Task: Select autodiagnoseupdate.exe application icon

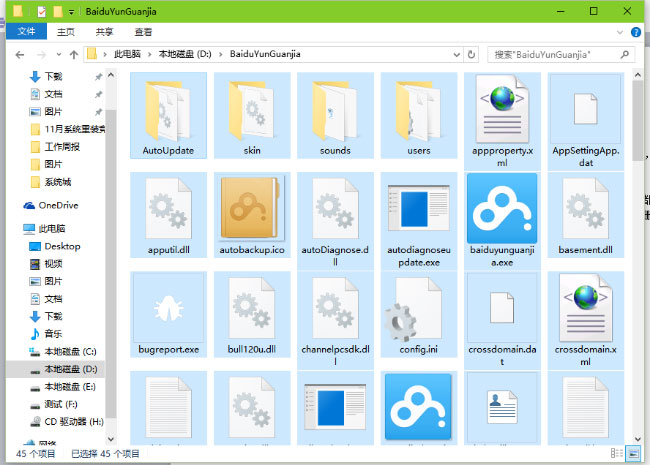Action: tap(419, 208)
